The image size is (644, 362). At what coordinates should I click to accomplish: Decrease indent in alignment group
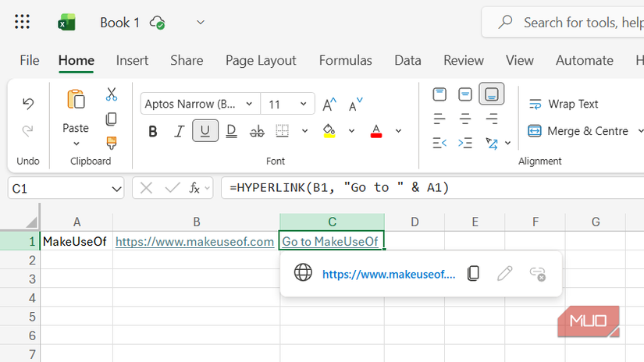click(x=439, y=143)
